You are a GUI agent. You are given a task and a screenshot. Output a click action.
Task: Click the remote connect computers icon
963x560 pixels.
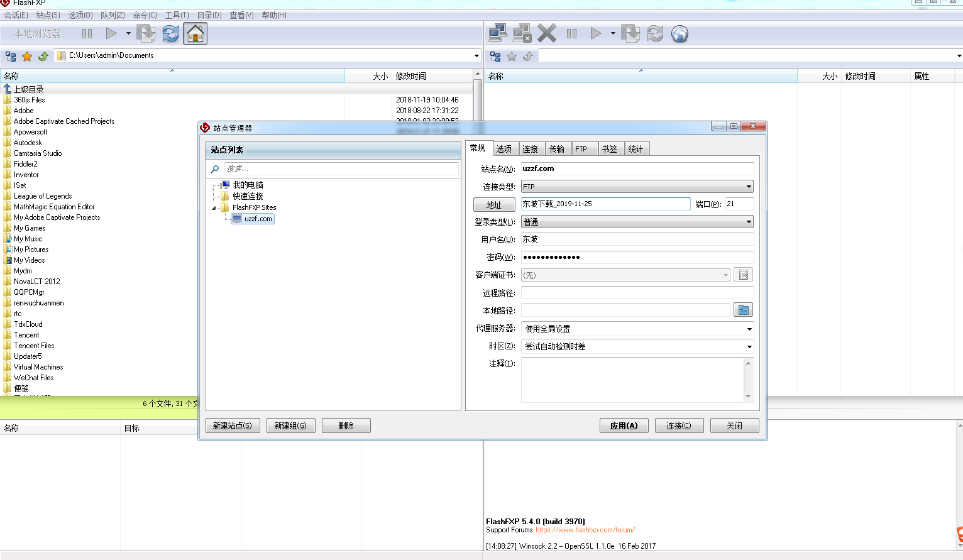tap(498, 33)
